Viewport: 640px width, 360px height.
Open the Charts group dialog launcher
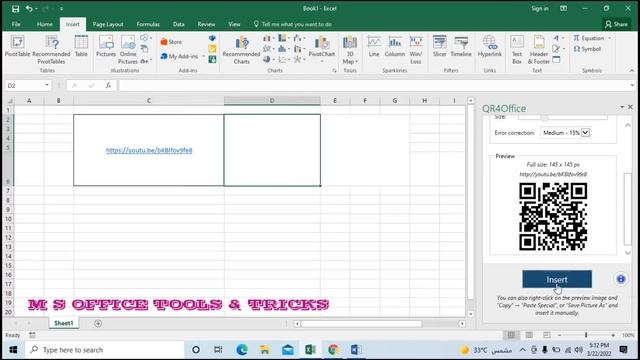334,71
